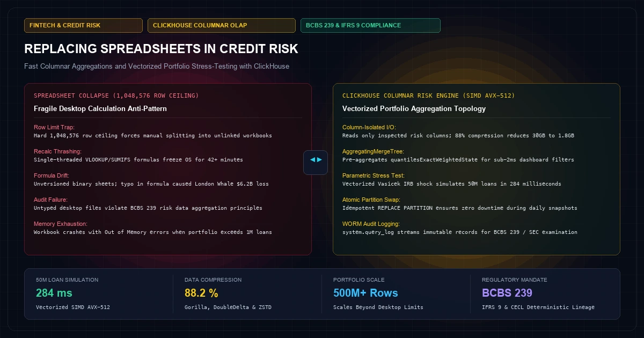Click the center double-arrow comparison icon

click(316, 163)
